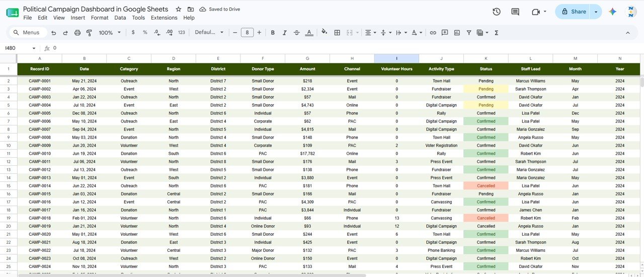Toggle strikethrough formatting

tap(297, 33)
